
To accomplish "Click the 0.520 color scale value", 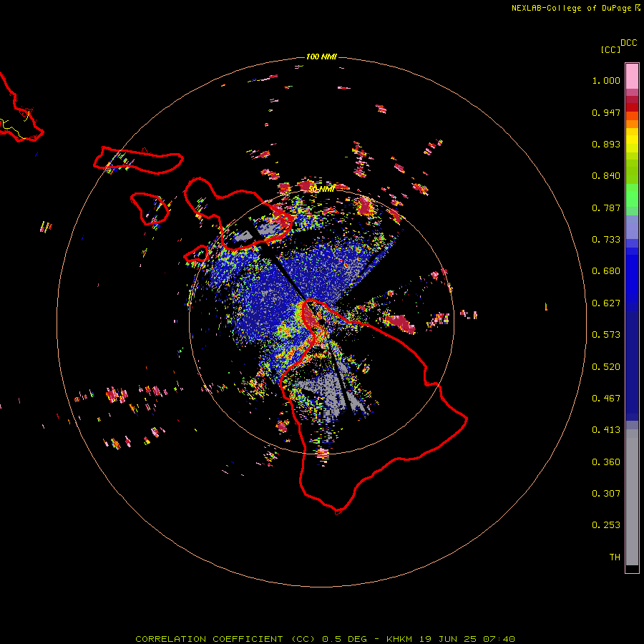I will pyautogui.click(x=606, y=367).
